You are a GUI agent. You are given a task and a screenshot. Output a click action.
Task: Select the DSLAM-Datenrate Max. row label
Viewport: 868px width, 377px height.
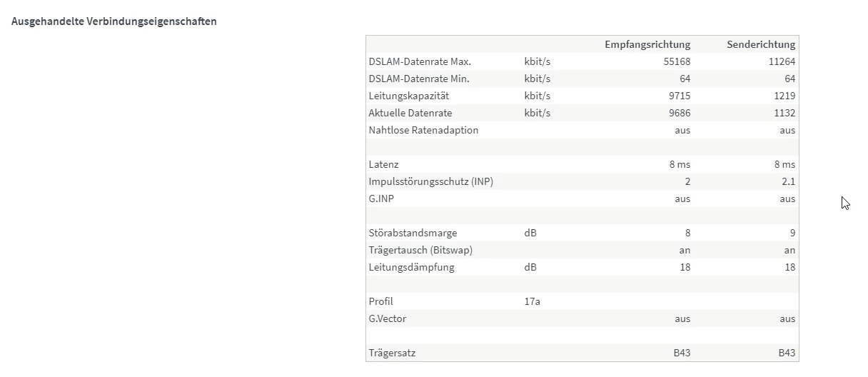click(420, 61)
